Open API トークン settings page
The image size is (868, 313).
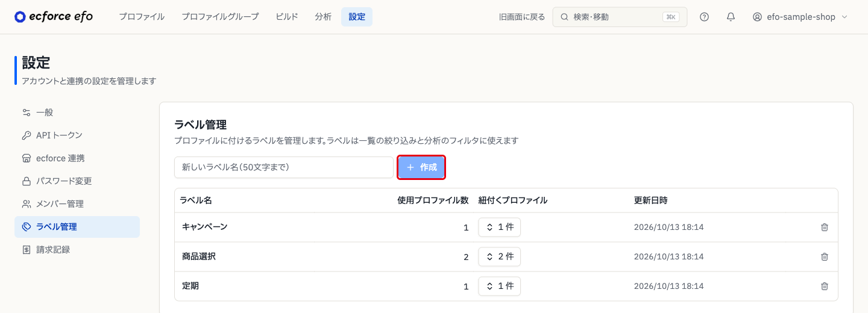click(77, 135)
